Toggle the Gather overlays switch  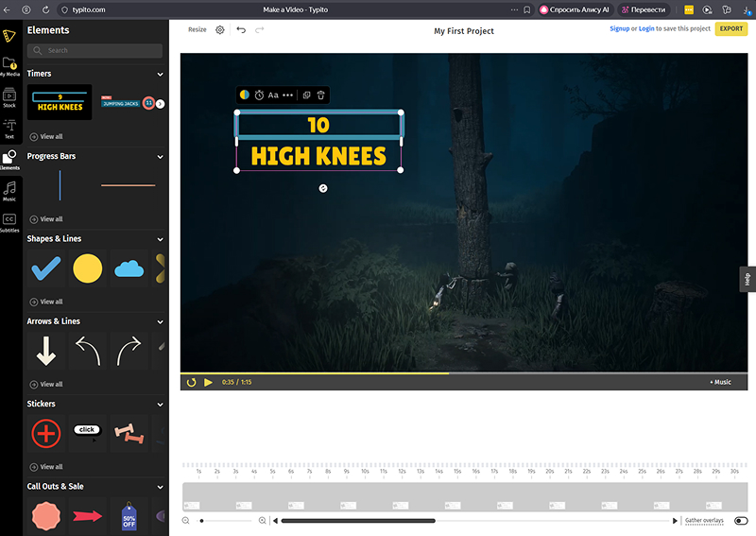[741, 521]
